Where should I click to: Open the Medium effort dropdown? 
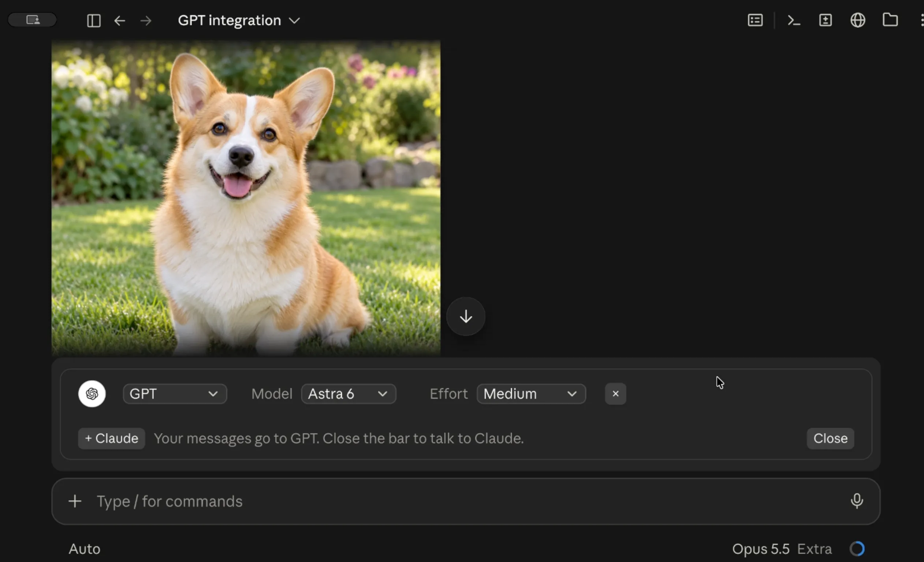531,394
